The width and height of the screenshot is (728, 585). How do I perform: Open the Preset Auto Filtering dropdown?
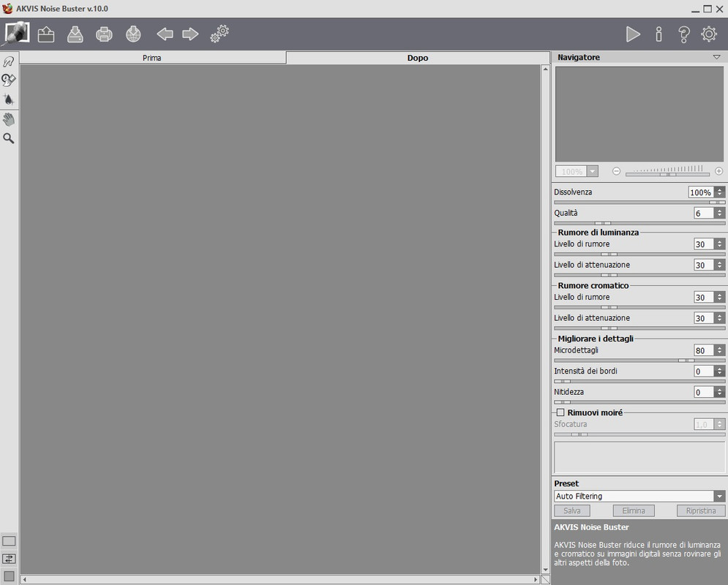(x=719, y=496)
